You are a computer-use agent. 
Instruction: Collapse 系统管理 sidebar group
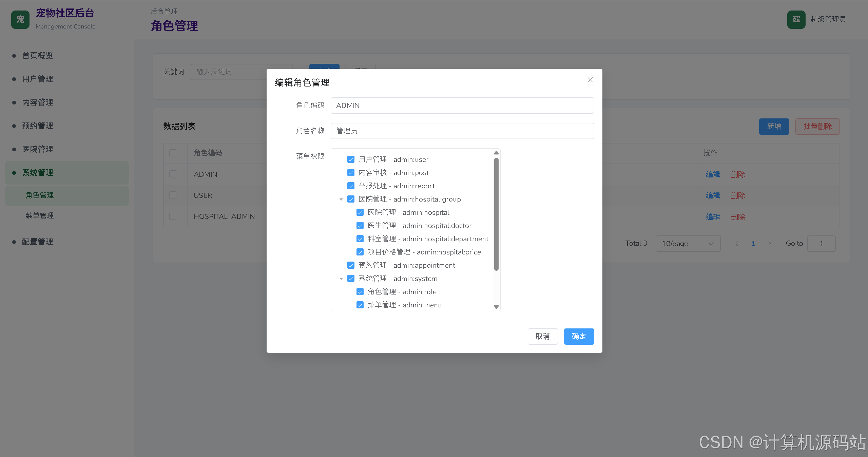click(x=67, y=173)
